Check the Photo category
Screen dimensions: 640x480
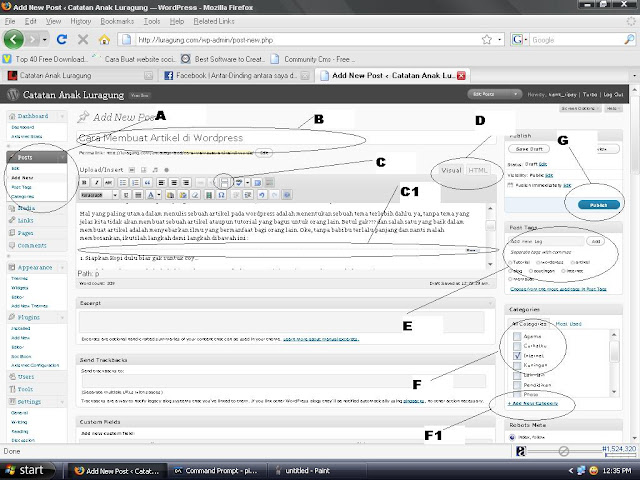(x=517, y=394)
